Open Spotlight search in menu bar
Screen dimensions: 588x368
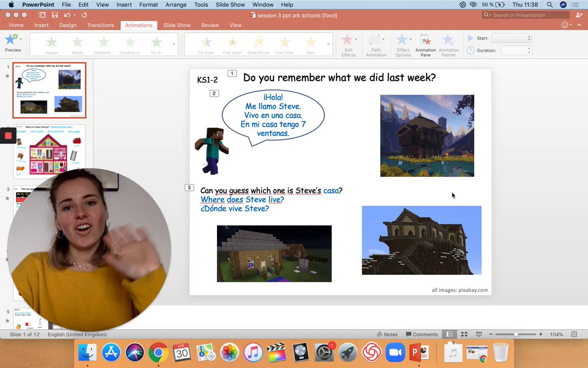[x=549, y=5]
